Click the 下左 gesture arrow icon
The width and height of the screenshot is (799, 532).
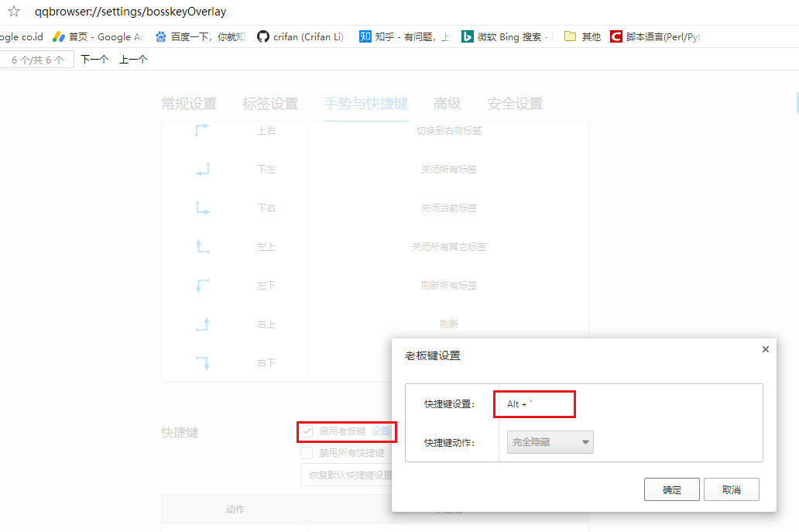pos(202,169)
